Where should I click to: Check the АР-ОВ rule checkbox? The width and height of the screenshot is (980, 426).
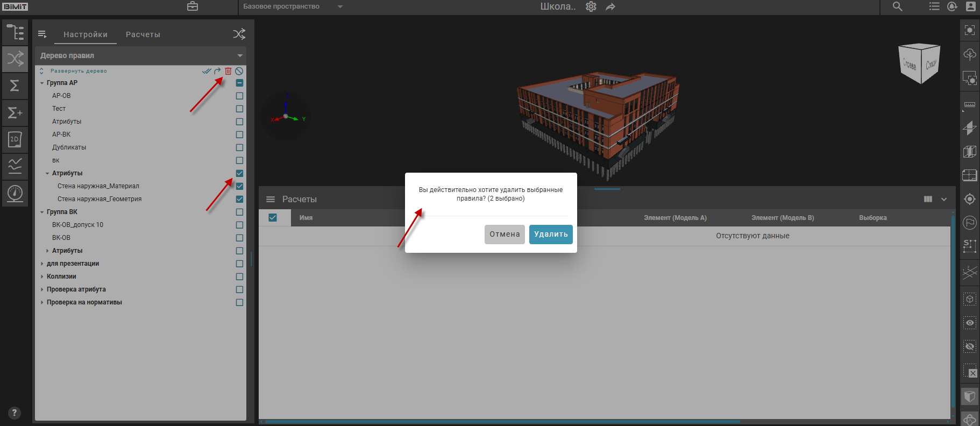[239, 96]
